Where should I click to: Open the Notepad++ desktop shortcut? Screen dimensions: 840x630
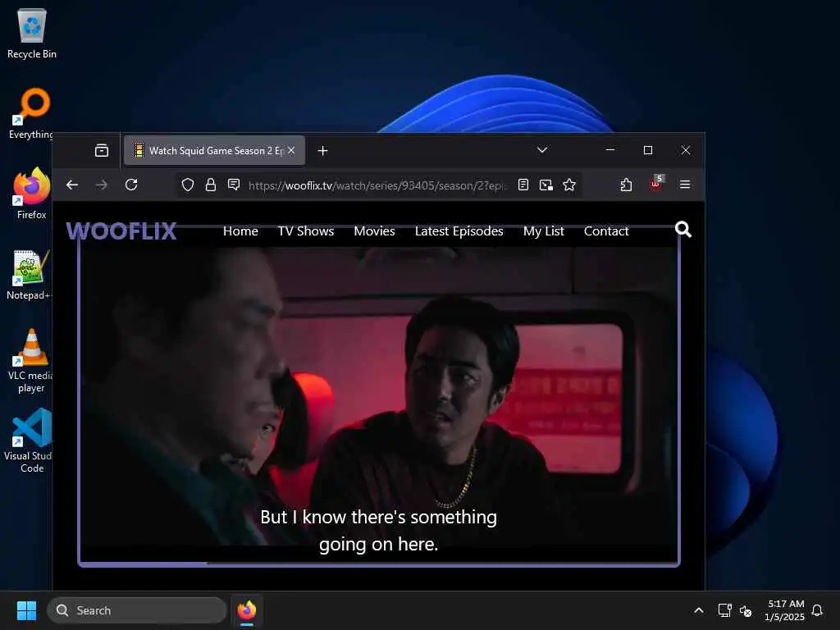click(x=30, y=274)
